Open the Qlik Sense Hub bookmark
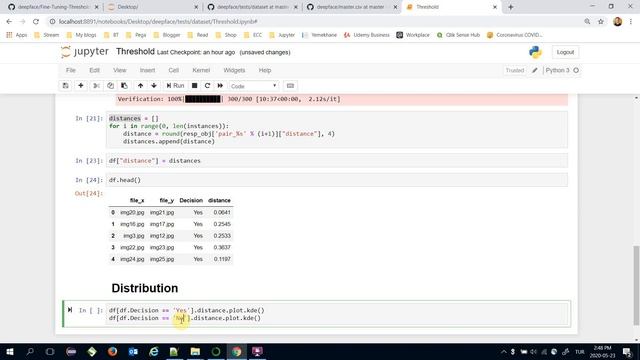Image resolution: width=640 pixels, height=360 pixels. pyautogui.click(x=458, y=35)
